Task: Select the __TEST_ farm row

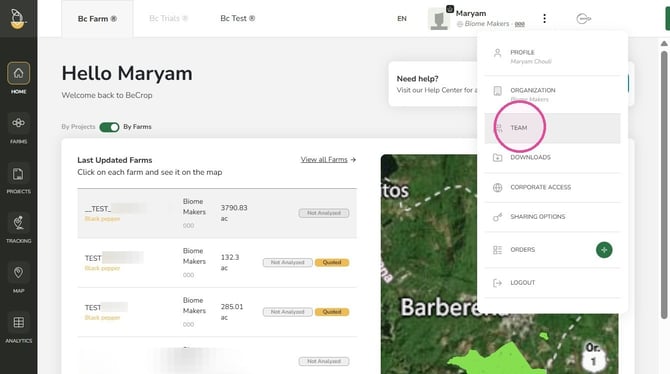Action: pyautogui.click(x=217, y=213)
